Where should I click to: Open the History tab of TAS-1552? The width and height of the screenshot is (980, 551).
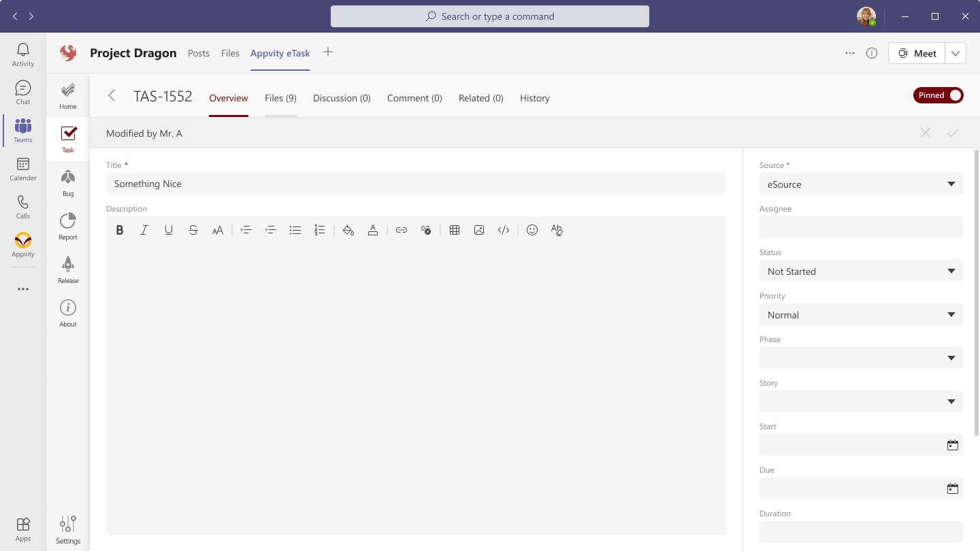534,98
